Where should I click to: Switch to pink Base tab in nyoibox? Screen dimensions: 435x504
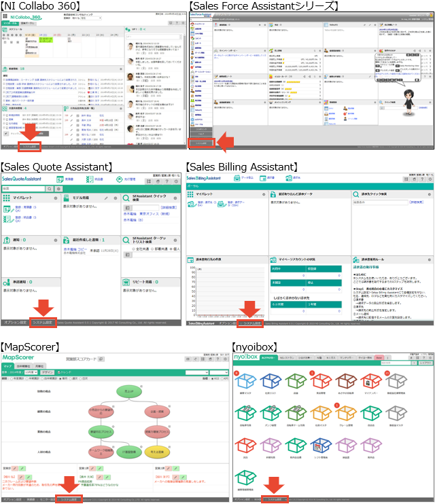tap(379, 357)
